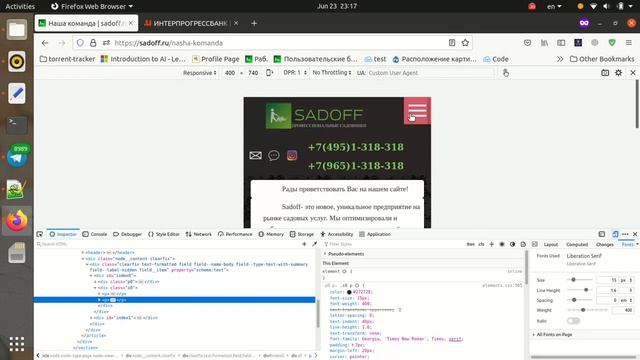Open Firefox application hamburger menu
Image resolution: width=640 pixels, height=360 pixels.
(629, 43)
